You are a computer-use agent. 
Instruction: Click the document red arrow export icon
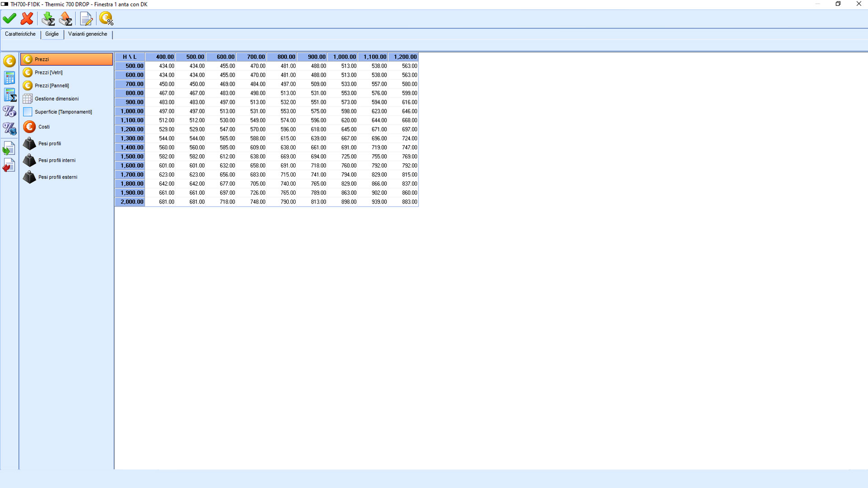9,166
